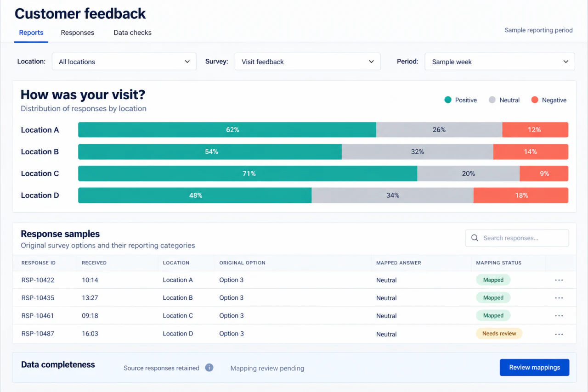Open the Period dropdown showing Sample week
The image size is (588, 392).
point(500,62)
